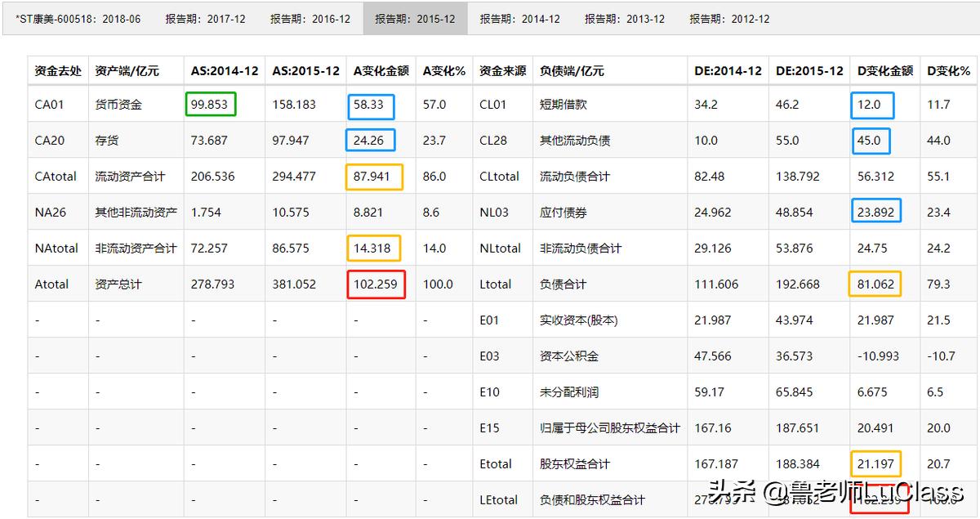Screen dimensions: 980x519
Task: Click the yellow-boxed 流动资产合计 change 87.941
Action: (374, 177)
